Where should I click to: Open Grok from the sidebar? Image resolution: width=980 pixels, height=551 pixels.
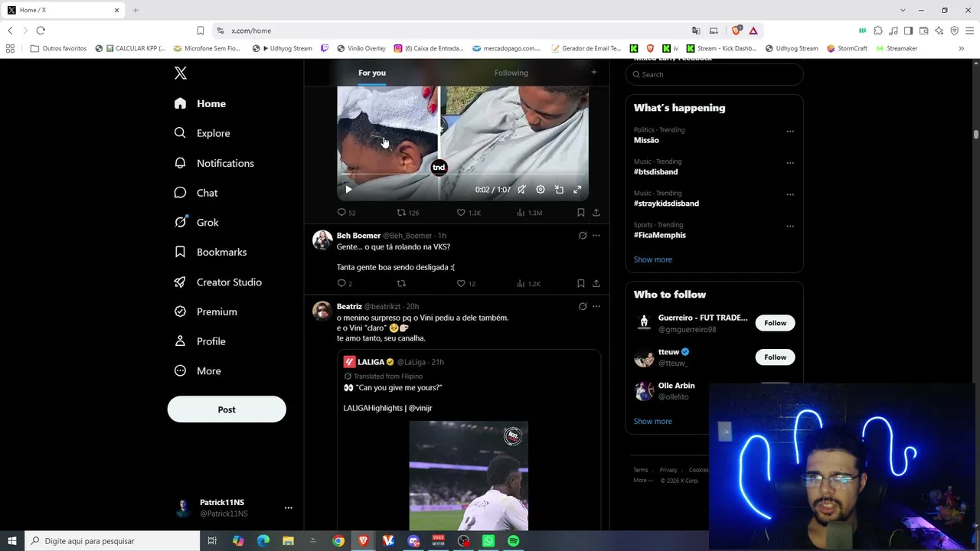196,223
